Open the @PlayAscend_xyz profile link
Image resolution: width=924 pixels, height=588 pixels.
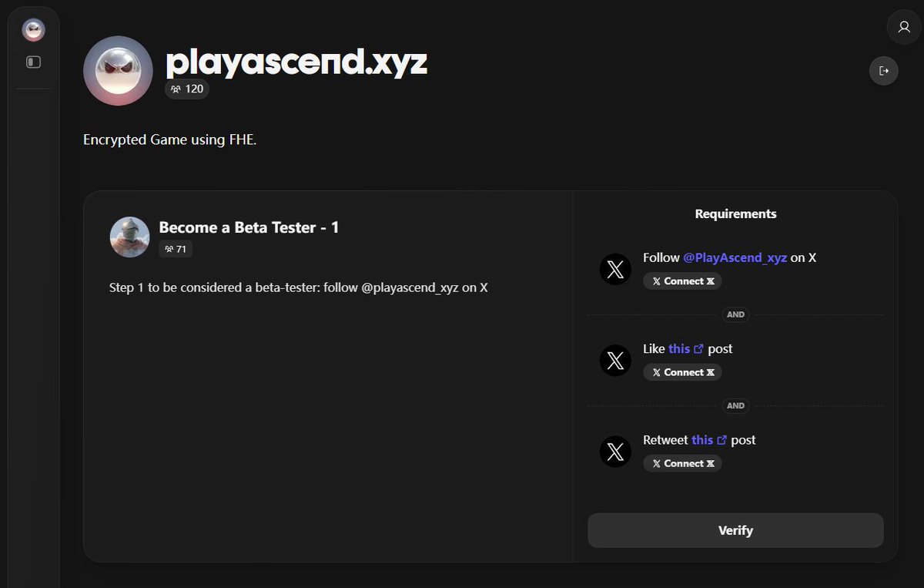coord(735,257)
